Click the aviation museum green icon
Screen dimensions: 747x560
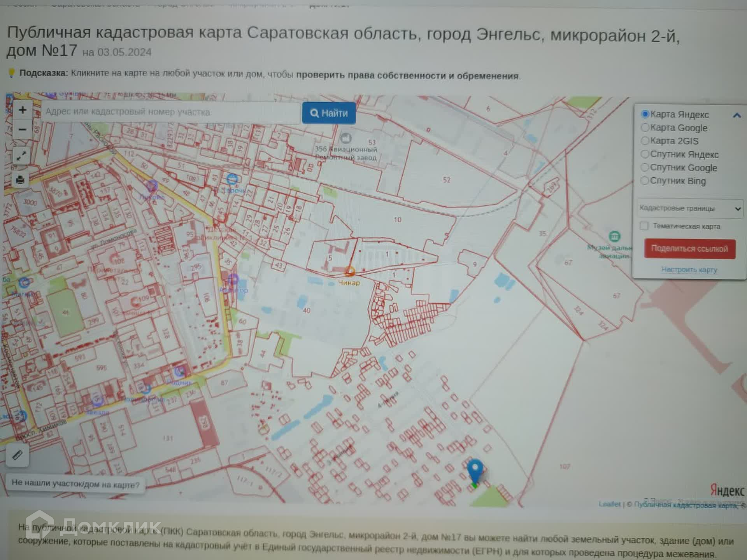(614, 236)
